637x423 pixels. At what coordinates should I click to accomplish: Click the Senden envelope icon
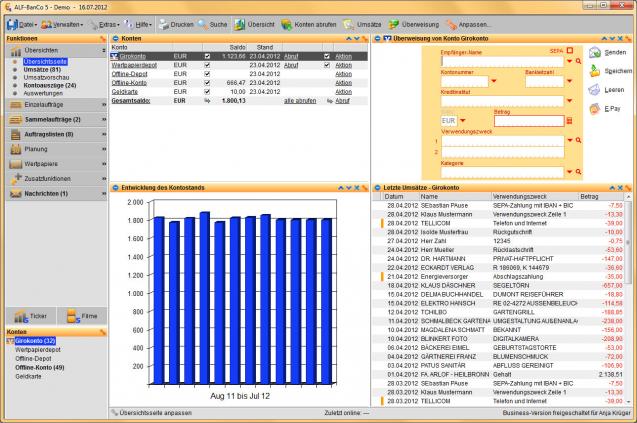click(595, 52)
